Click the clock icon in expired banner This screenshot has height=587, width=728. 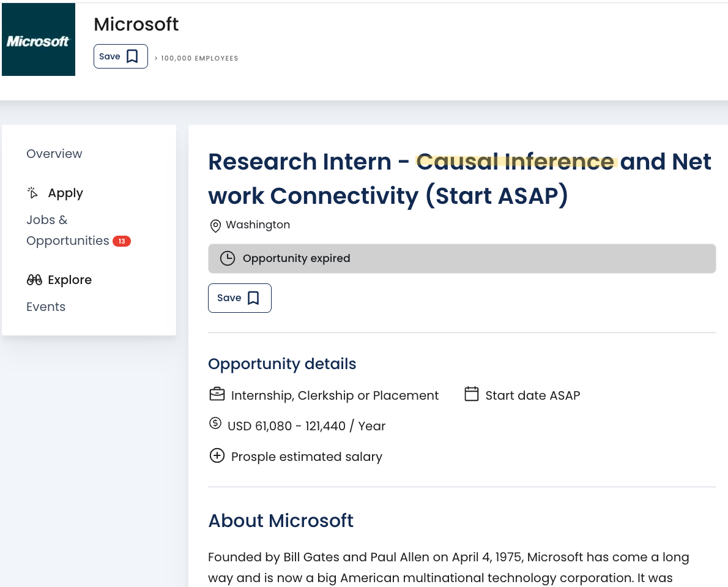[227, 258]
